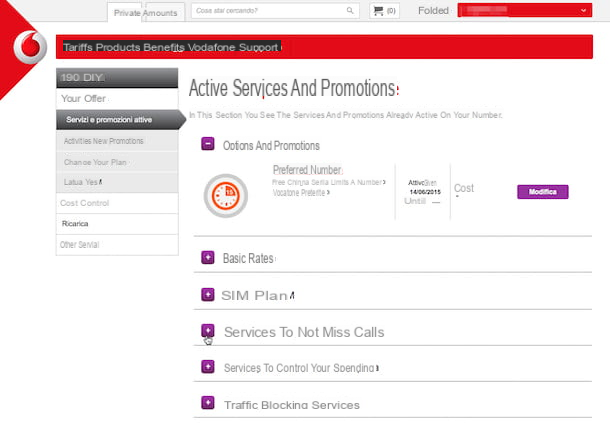Click the Free Chiama Senza Limiti link

(x=327, y=182)
